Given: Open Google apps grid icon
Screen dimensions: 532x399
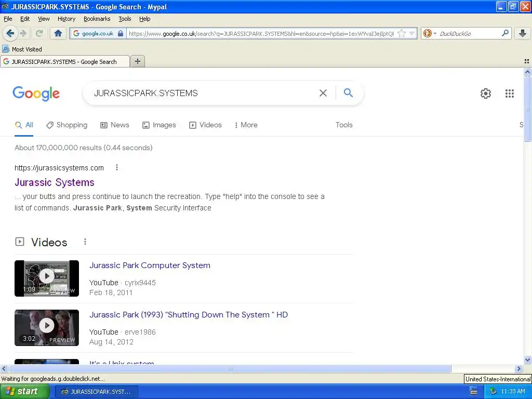Looking at the screenshot, I should 509,94.
